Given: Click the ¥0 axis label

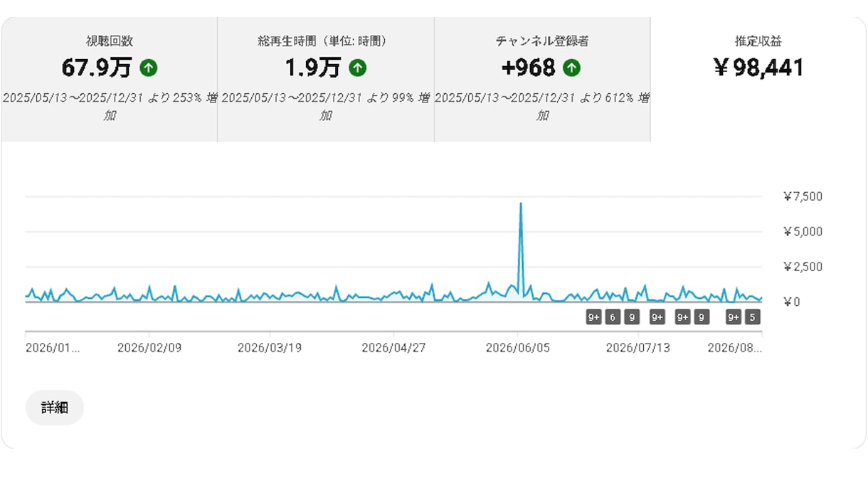Looking at the screenshot, I should (792, 302).
